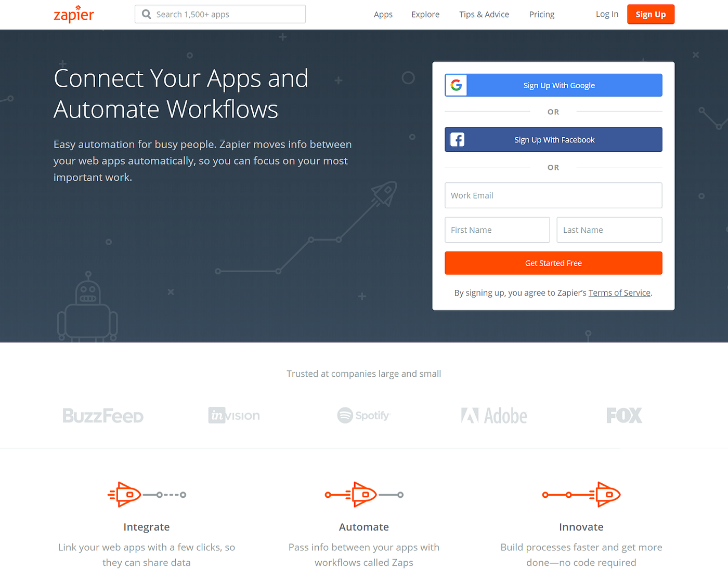Viewport: 728px width, 583px height.
Task: Select the First Name field
Action: tap(497, 230)
